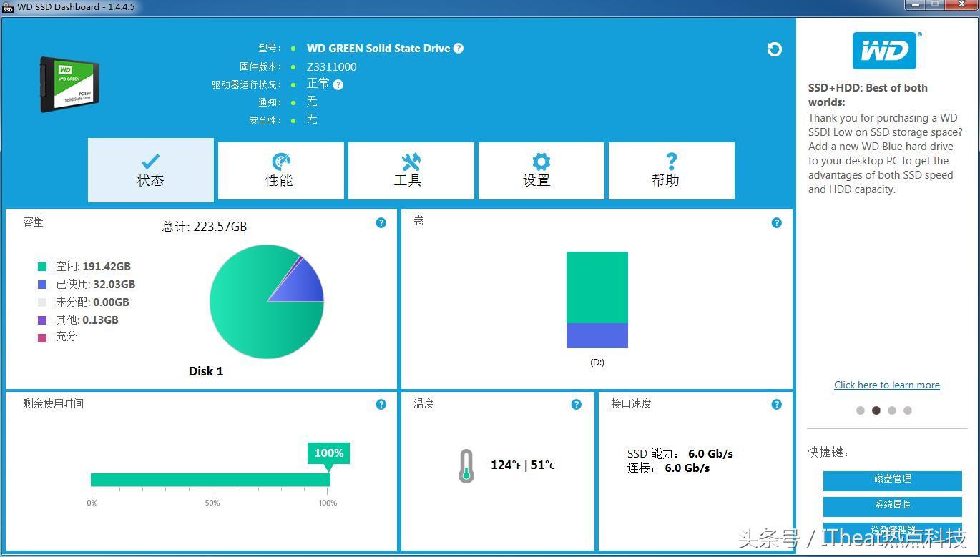
Task: Follow the Click here to learn more link
Action: pyautogui.click(x=887, y=385)
